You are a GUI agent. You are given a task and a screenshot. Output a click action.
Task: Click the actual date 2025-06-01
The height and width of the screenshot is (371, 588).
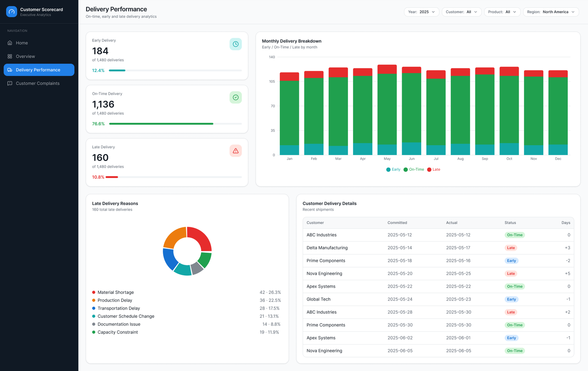pos(458,338)
